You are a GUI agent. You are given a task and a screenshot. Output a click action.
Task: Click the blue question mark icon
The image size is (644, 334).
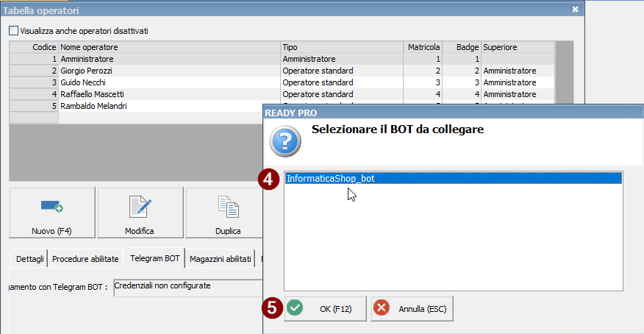[x=285, y=141]
